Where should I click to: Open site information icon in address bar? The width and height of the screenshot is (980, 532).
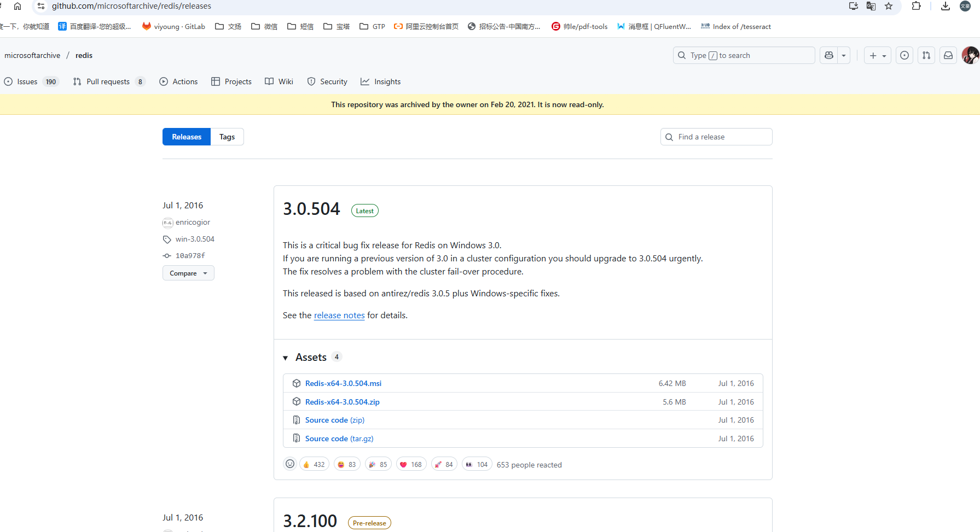point(41,6)
